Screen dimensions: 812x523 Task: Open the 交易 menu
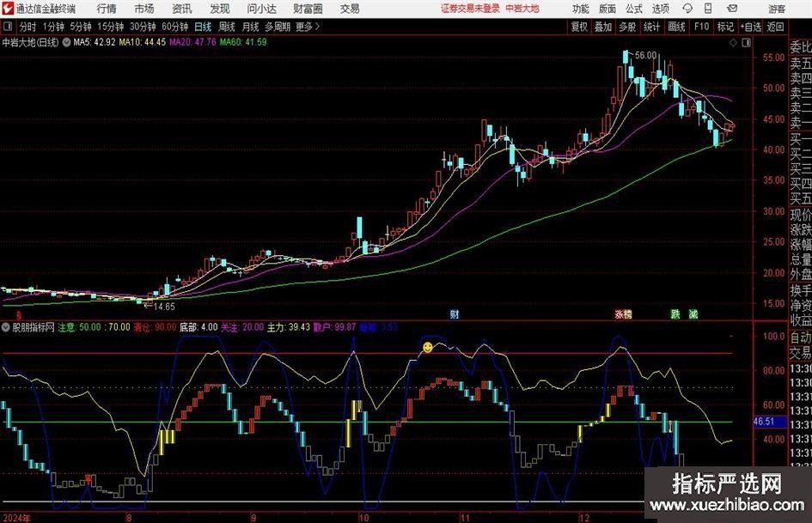click(350, 9)
